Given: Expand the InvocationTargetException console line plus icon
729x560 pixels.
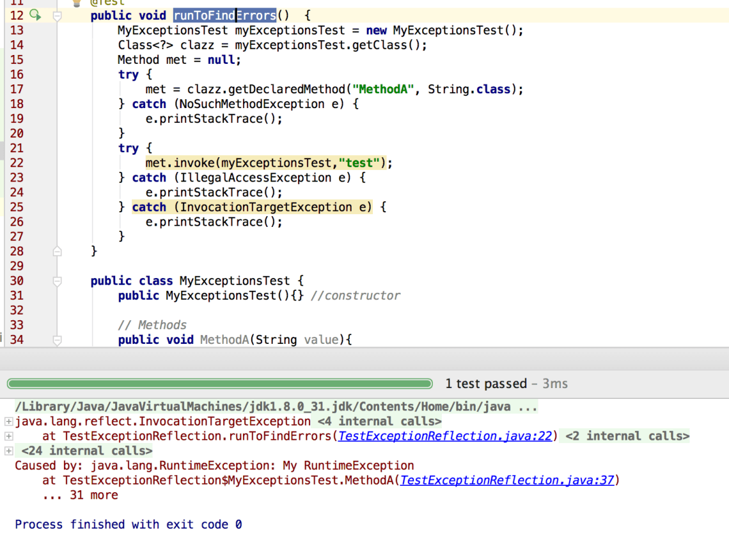Looking at the screenshot, I should click(8, 422).
